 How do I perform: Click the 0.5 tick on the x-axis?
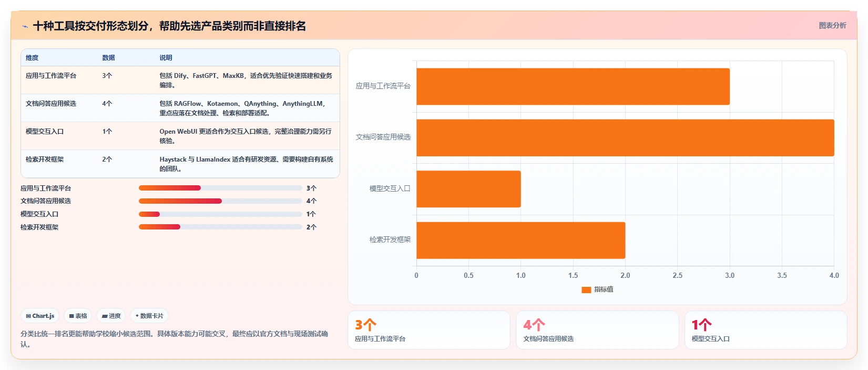coord(468,276)
